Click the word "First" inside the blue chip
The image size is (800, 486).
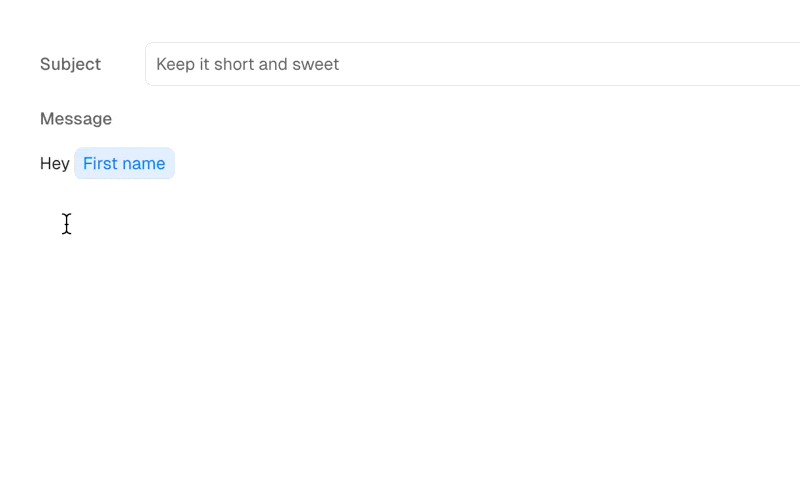pos(100,164)
